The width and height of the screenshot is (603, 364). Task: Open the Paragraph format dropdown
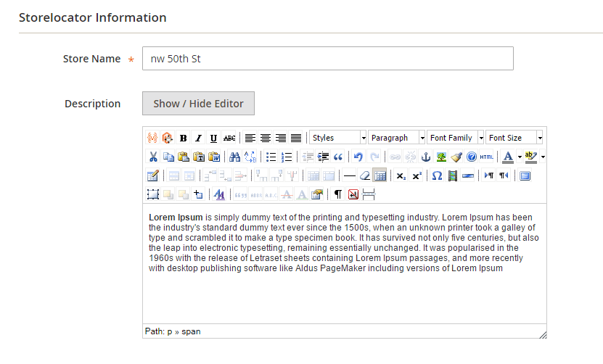point(397,138)
